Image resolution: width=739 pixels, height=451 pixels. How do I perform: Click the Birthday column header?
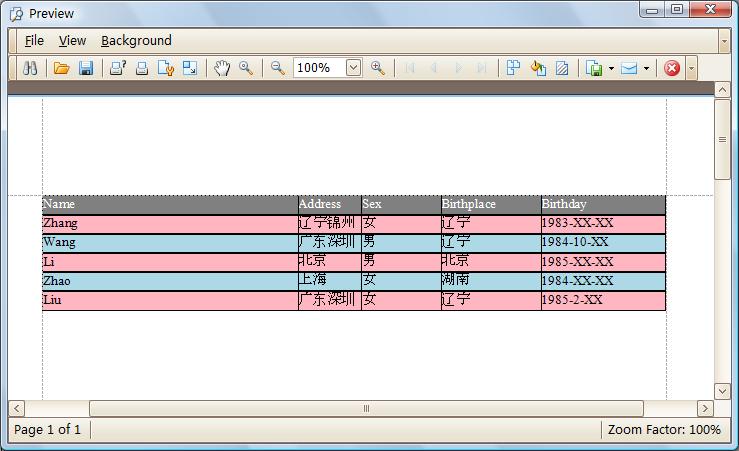[x=603, y=205]
